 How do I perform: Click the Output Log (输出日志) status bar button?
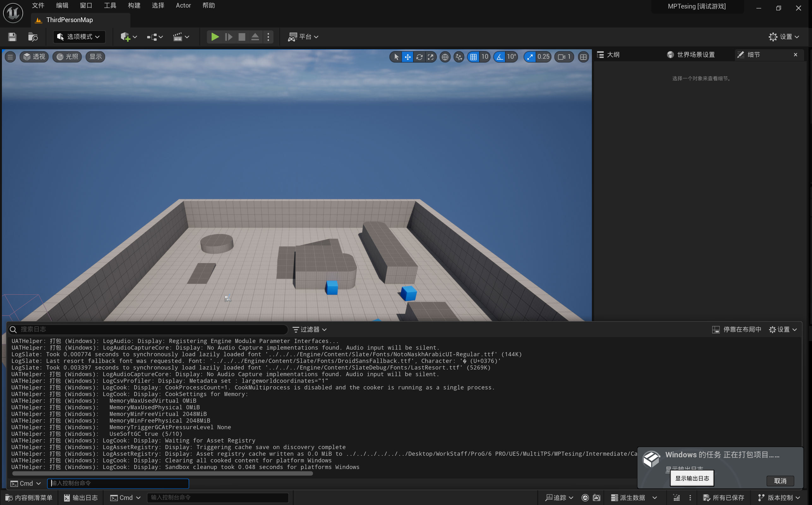click(81, 498)
